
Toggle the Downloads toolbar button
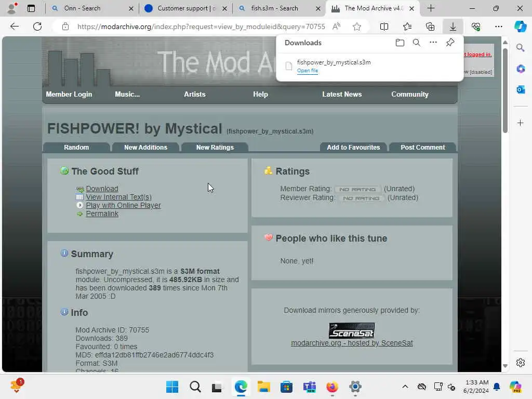(x=453, y=26)
